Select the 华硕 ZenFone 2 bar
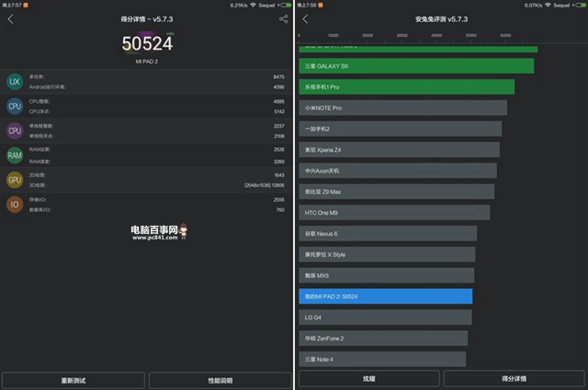588x390 pixels. pos(383,339)
